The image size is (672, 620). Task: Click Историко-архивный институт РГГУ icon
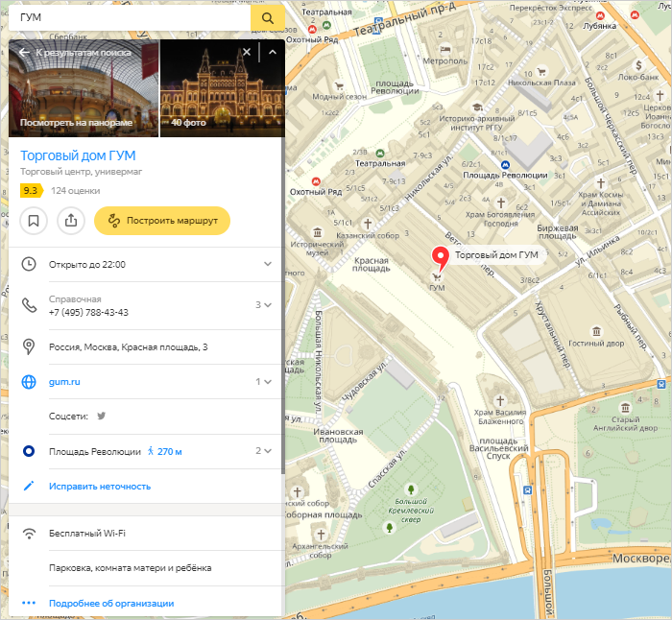[x=477, y=107]
